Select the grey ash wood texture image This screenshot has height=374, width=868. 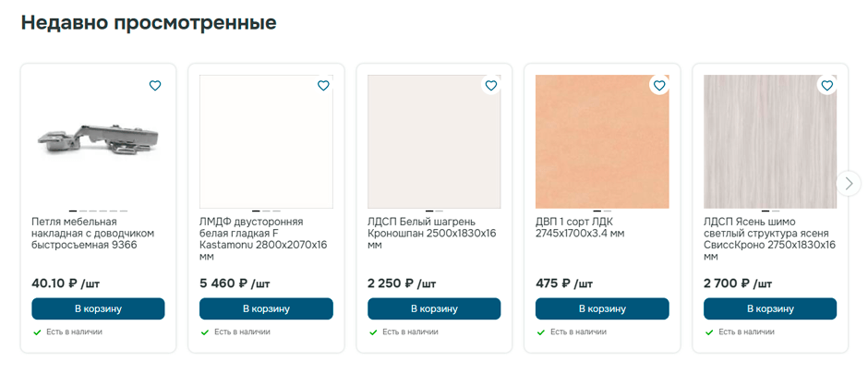click(x=770, y=140)
